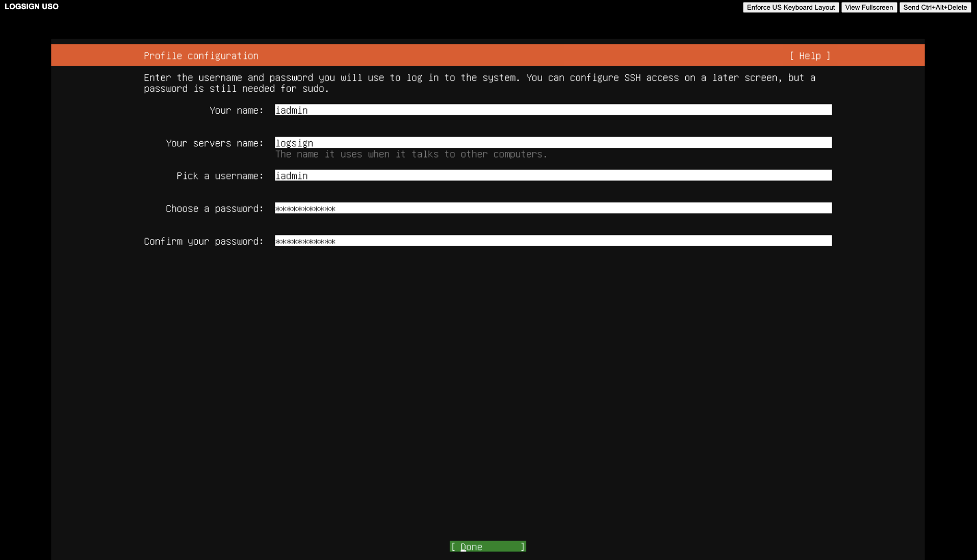Click the Choose a password field
The width and height of the screenshot is (977, 560).
pos(553,208)
